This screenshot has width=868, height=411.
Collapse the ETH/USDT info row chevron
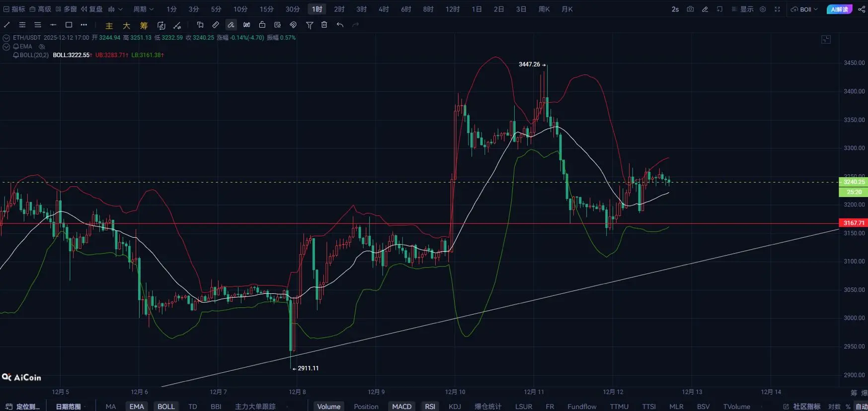click(x=6, y=38)
